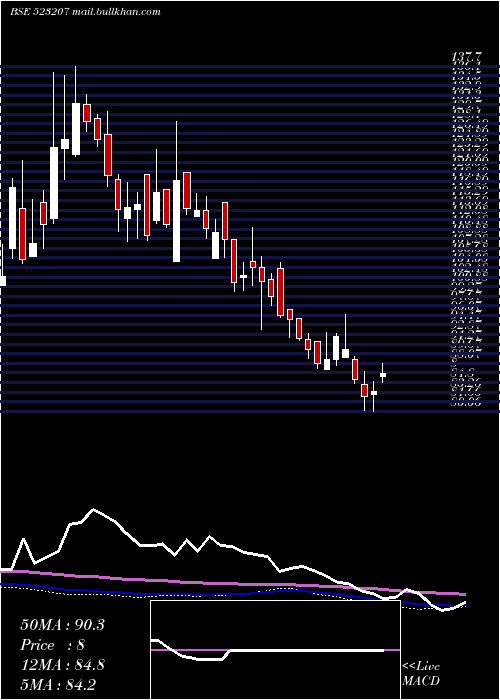Click the 'Price : 8' label
This screenshot has width=500, height=700.
click(x=53, y=645)
